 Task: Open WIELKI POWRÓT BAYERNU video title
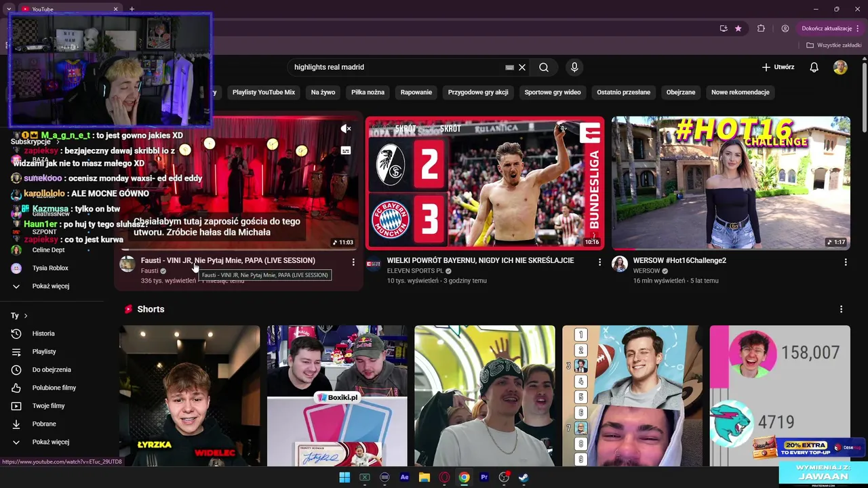tap(480, 260)
